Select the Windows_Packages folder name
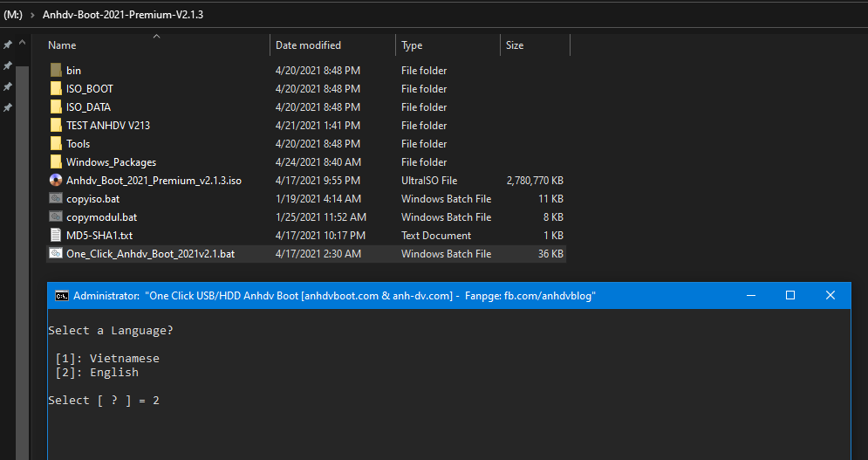 tap(112, 161)
